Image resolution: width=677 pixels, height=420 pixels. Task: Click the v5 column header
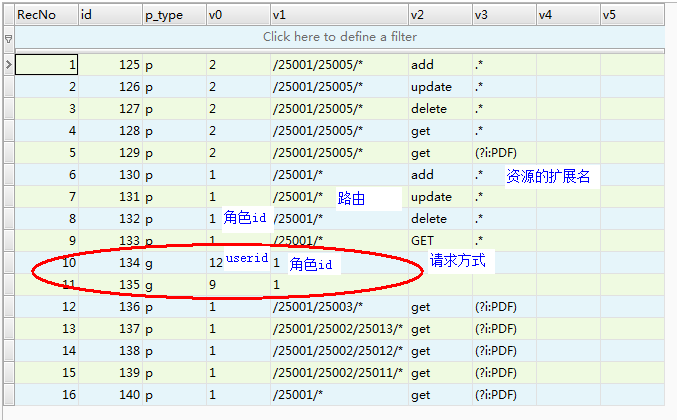click(x=632, y=15)
